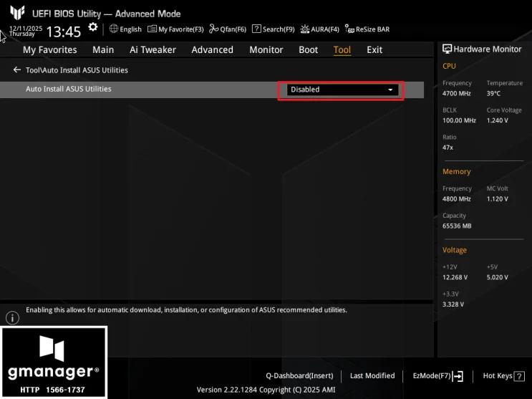Click the EzMode switch arrow icon
This screenshot has height=399, width=532.
pyautogui.click(x=458, y=376)
